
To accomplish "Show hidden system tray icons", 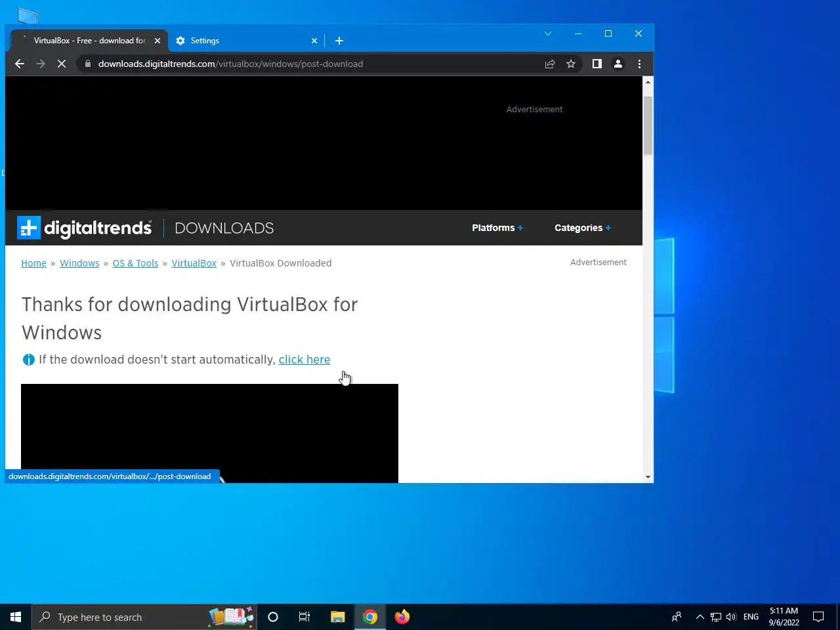I will pos(700,617).
